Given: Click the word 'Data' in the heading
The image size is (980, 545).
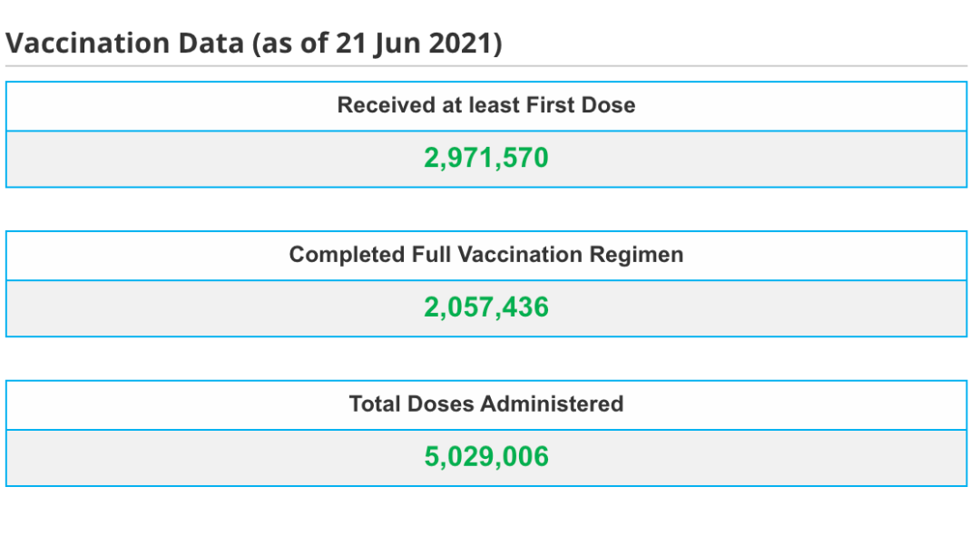Looking at the screenshot, I should pos(211,44).
